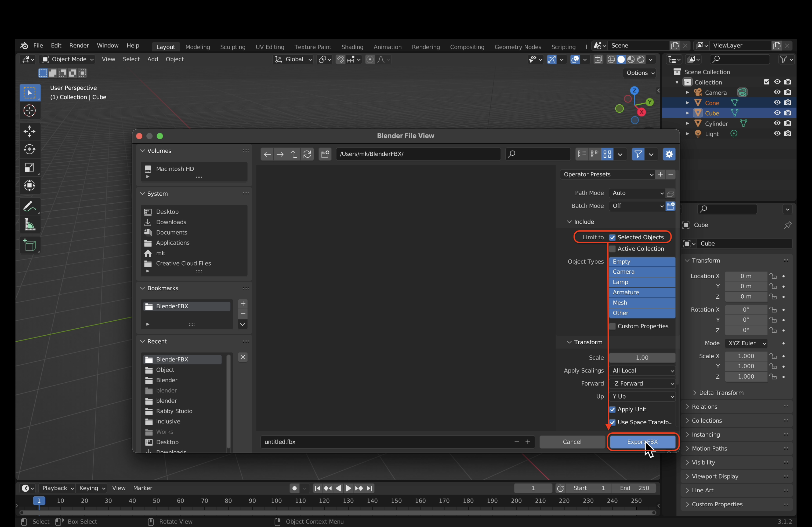Open the Operator Presets dropdown

(x=607, y=174)
